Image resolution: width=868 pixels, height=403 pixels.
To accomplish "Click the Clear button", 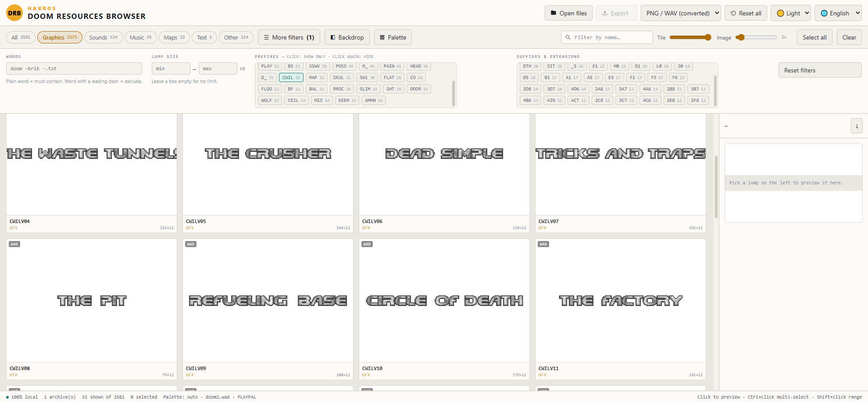I will click(849, 37).
